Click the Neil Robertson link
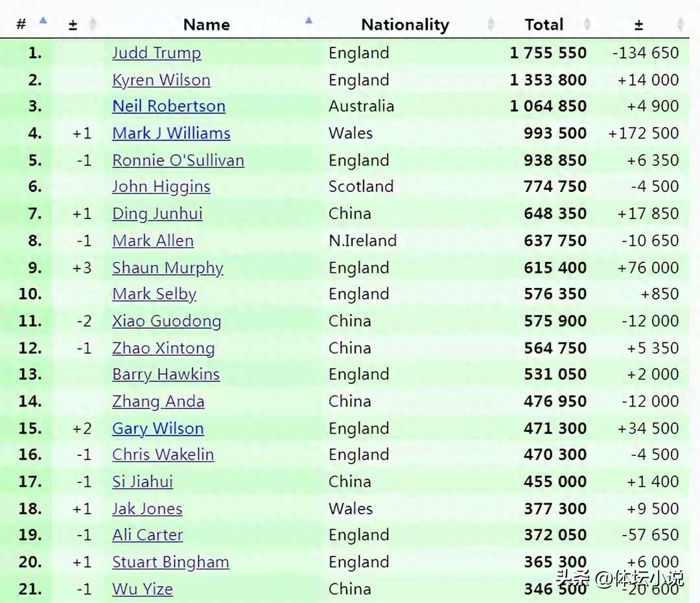This screenshot has width=700, height=603. pos(169,106)
